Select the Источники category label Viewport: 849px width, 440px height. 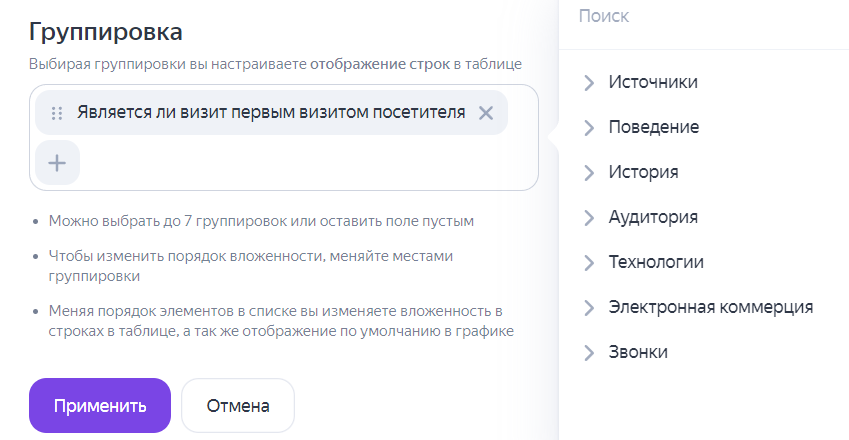pos(653,82)
